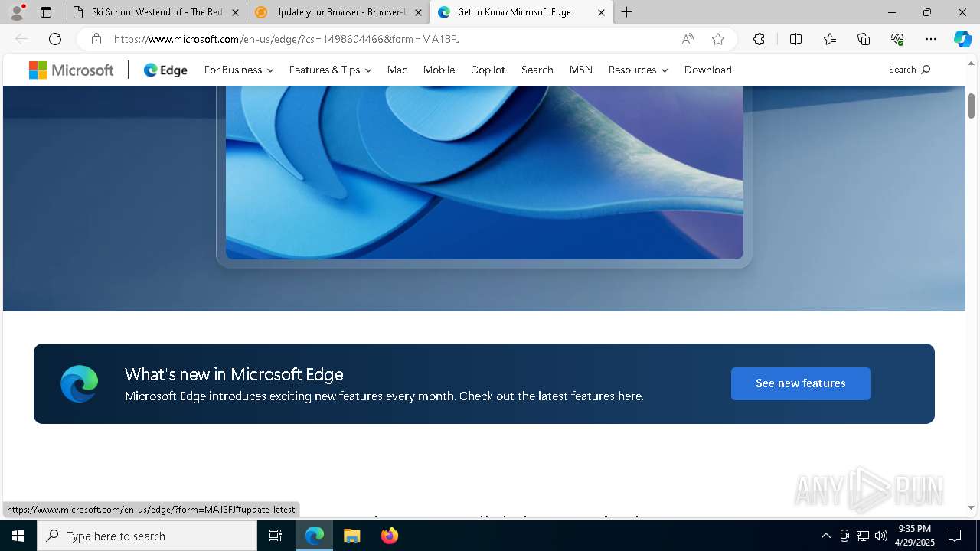The height and width of the screenshot is (551, 980).
Task: Open the Copilot menu item
Action: [x=488, y=70]
